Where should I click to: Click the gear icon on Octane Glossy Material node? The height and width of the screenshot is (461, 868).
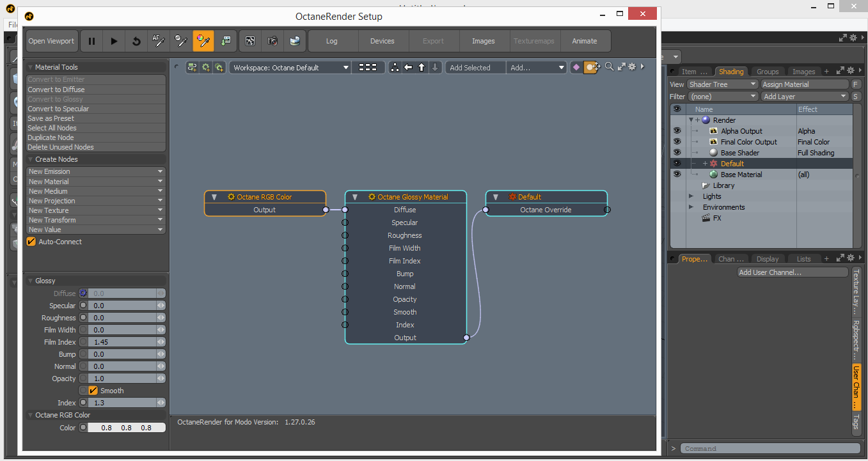click(x=372, y=197)
